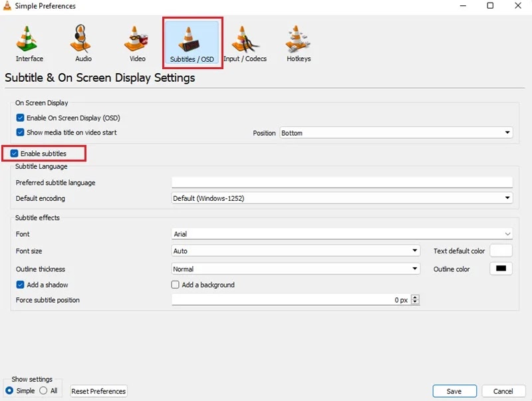
Task: Click the "Subtitle & On Screen Display Settings" heading
Action: (100, 78)
